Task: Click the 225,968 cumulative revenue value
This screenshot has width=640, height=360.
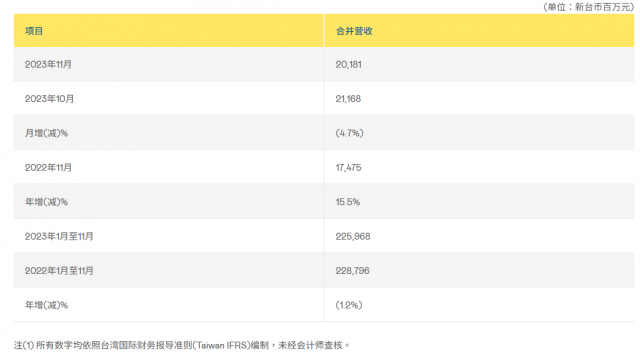Action: pyautogui.click(x=353, y=236)
